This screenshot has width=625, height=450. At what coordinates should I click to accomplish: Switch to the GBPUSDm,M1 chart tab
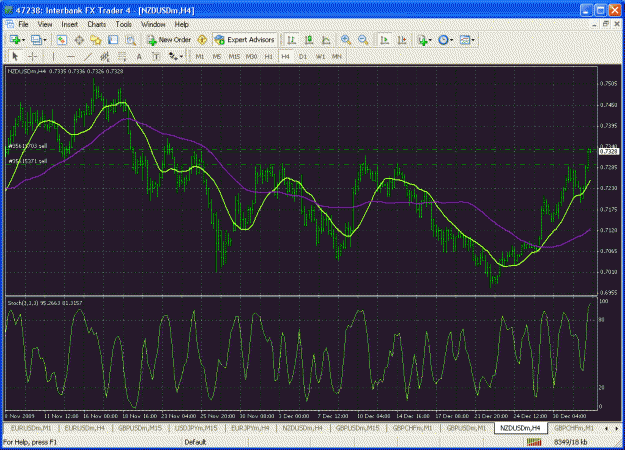pos(466,428)
